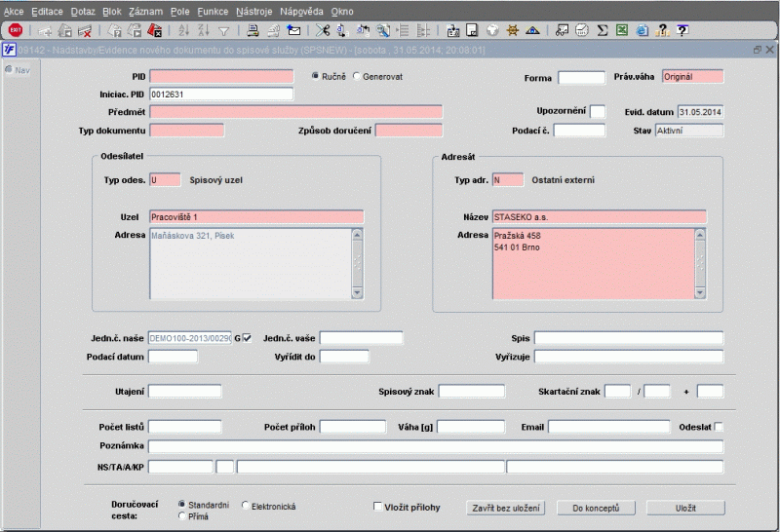Open the Nástroje menu
Viewport: 780px width, 532px height.
coord(253,11)
